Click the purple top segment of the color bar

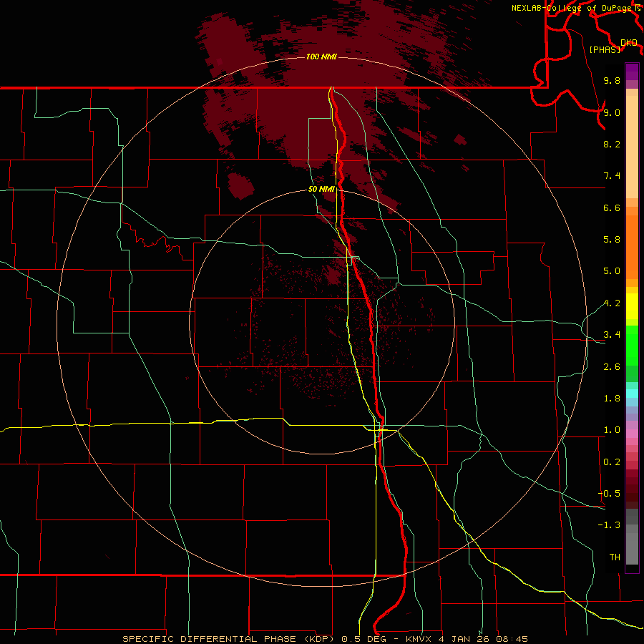pyautogui.click(x=632, y=72)
